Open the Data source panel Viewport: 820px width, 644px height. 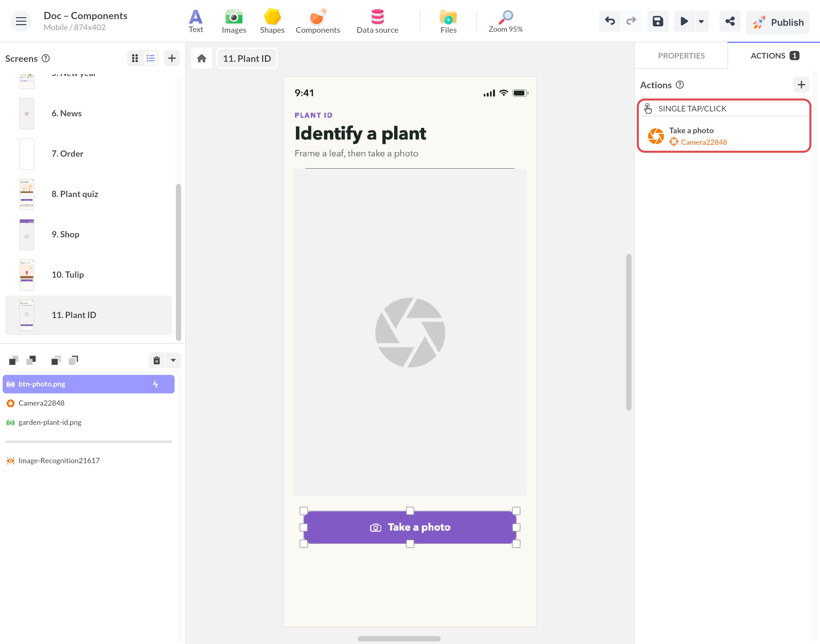(377, 21)
